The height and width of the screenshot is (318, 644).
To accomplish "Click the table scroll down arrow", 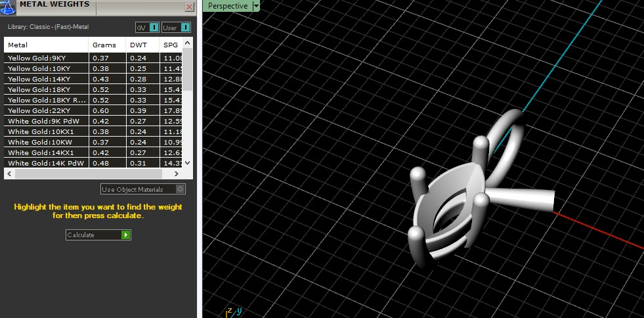I will pos(187,163).
